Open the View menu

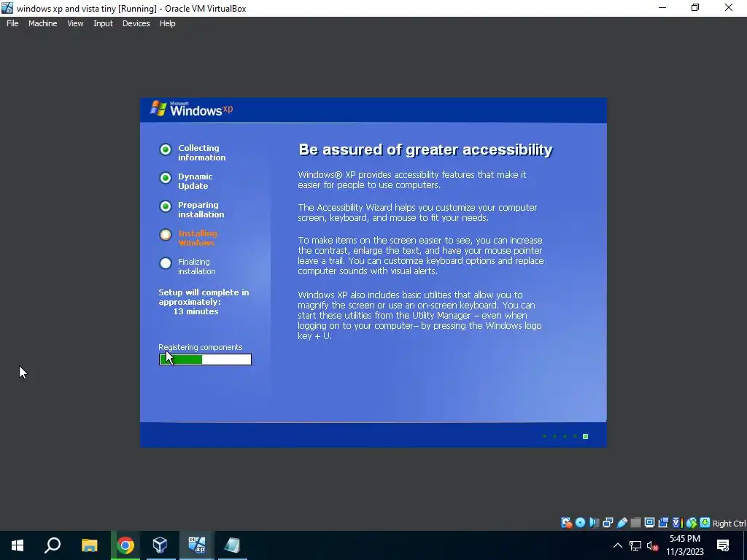(75, 23)
